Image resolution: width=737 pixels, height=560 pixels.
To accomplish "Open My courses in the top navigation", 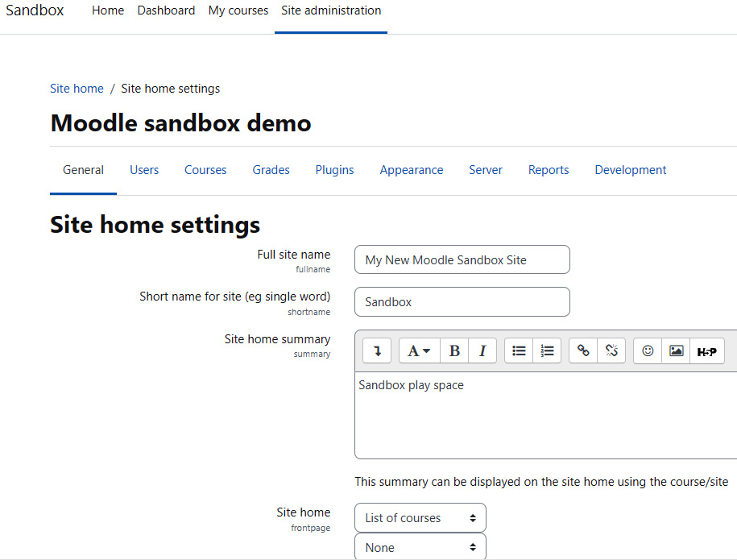I will (x=238, y=10).
